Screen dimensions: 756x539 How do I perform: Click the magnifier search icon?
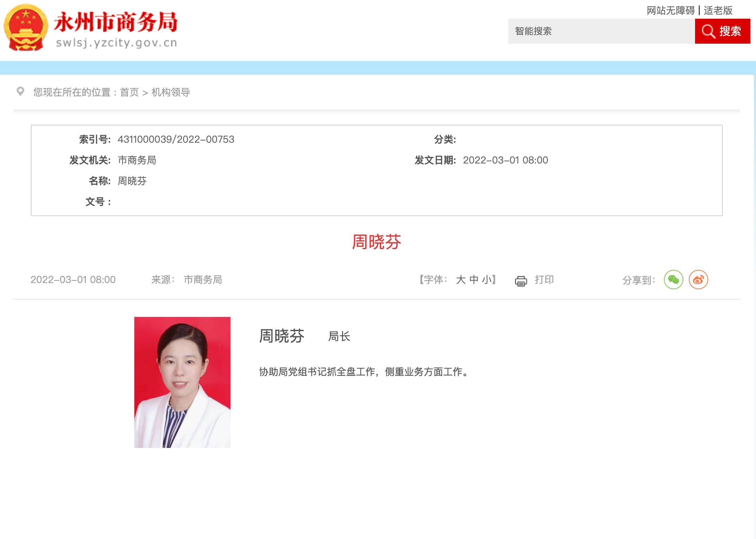point(708,31)
